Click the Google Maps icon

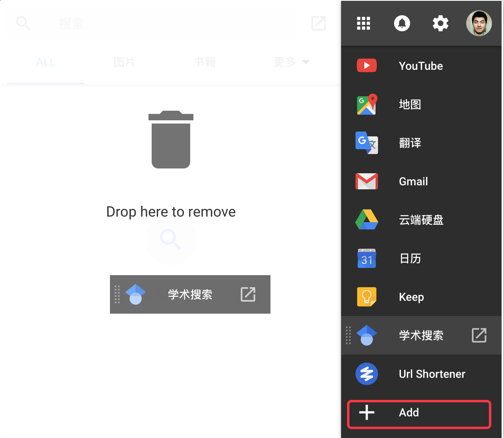coord(367,104)
